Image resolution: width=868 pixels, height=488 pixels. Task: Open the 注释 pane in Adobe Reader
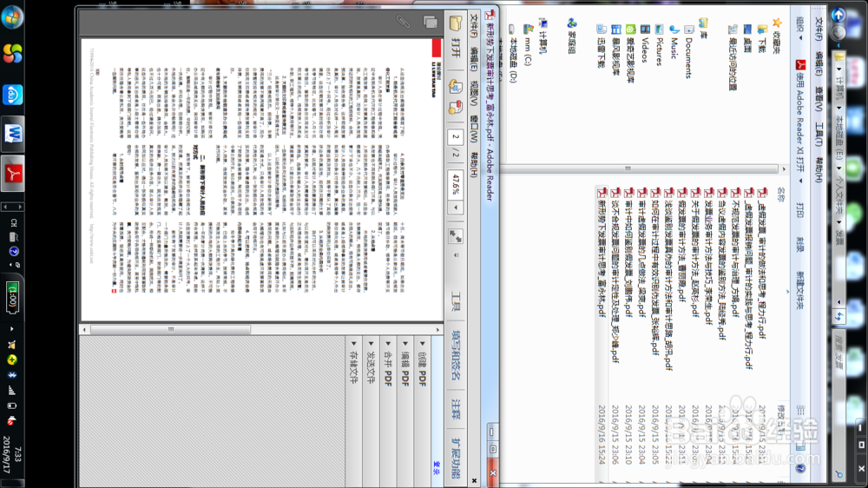click(456, 409)
